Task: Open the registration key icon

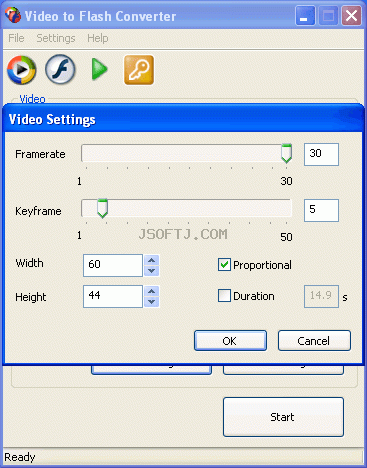Action: (x=139, y=70)
